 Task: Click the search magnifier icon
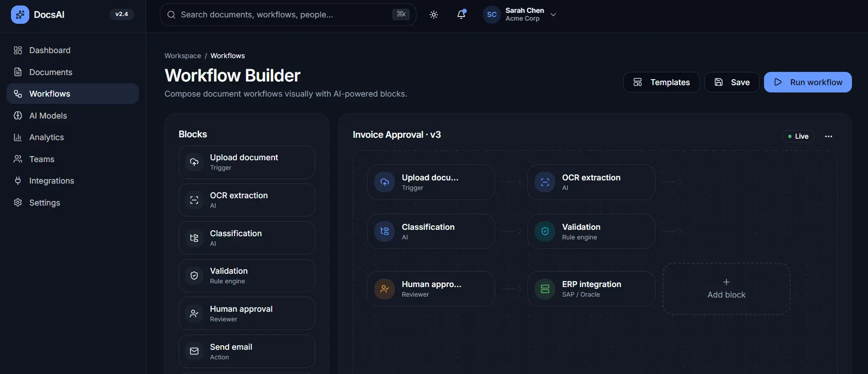(171, 15)
